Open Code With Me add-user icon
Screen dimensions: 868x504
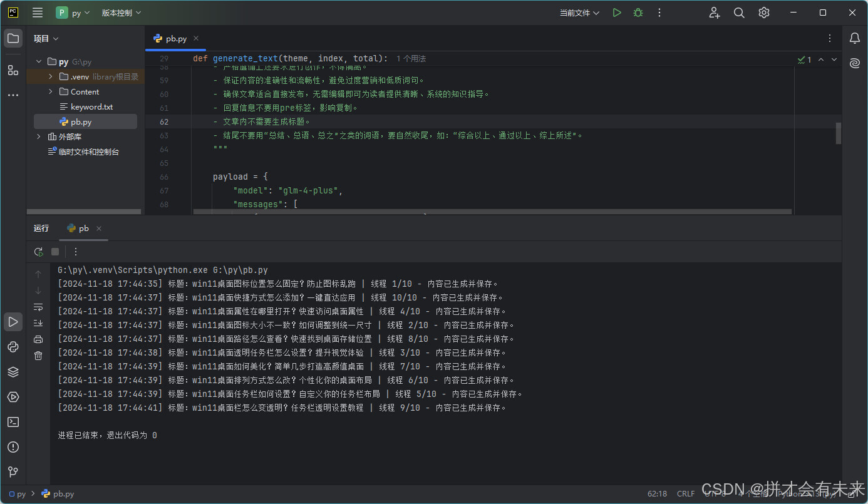click(715, 13)
